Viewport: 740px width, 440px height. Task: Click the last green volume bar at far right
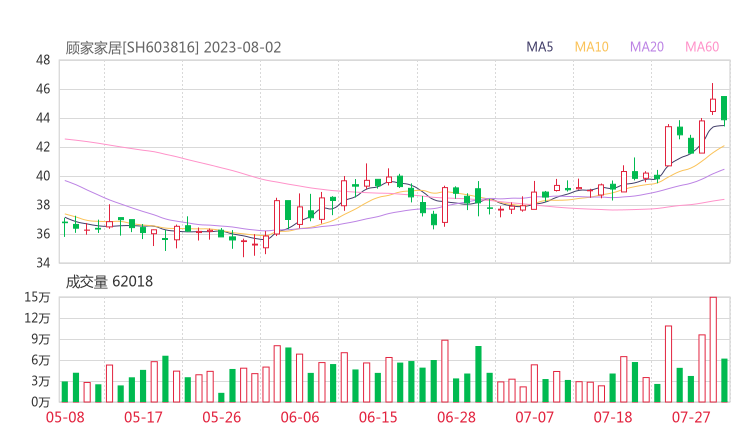(724, 381)
